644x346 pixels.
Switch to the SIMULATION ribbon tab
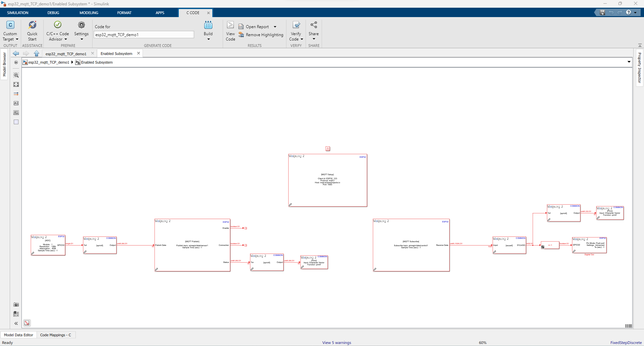coord(18,13)
